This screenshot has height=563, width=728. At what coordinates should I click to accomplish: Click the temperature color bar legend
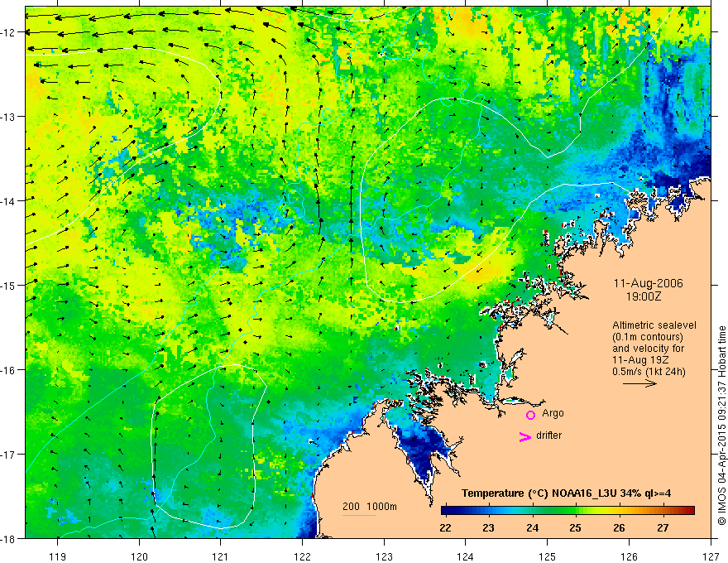pyautogui.click(x=568, y=511)
